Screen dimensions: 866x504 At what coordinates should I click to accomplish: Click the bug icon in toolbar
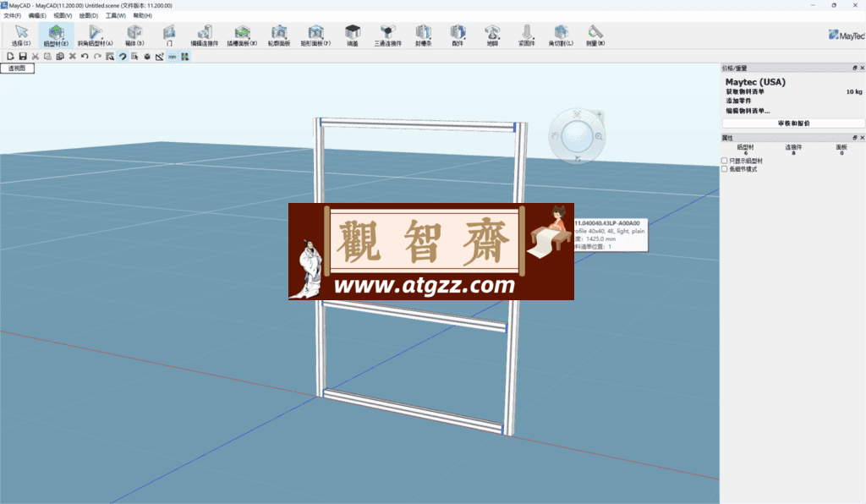coord(147,57)
